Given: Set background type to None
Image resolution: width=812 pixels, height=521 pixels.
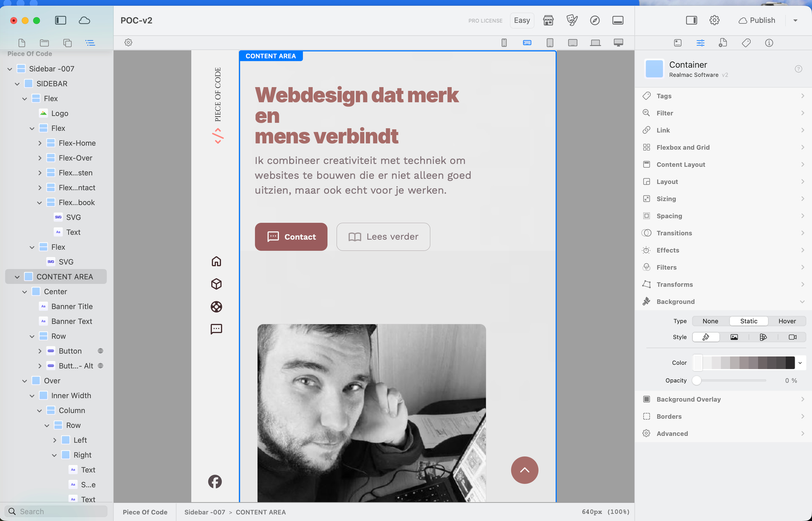Looking at the screenshot, I should 710,321.
